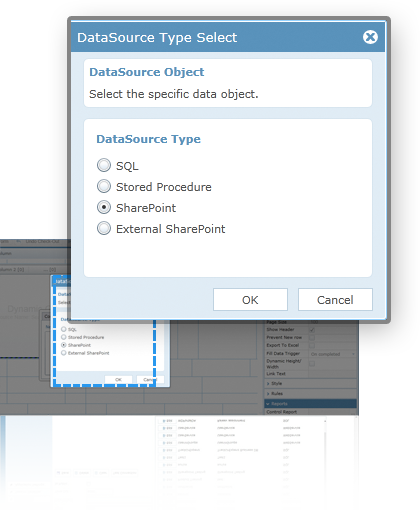This screenshot has width=420, height=510.
Task: Click the 'DataSource Type' heading text
Action: [149, 139]
